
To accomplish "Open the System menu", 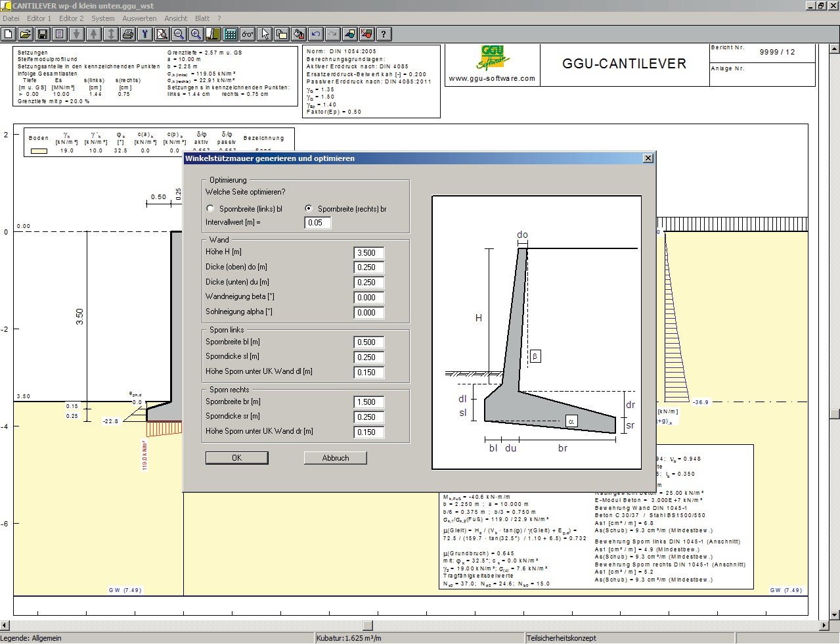I will click(103, 18).
